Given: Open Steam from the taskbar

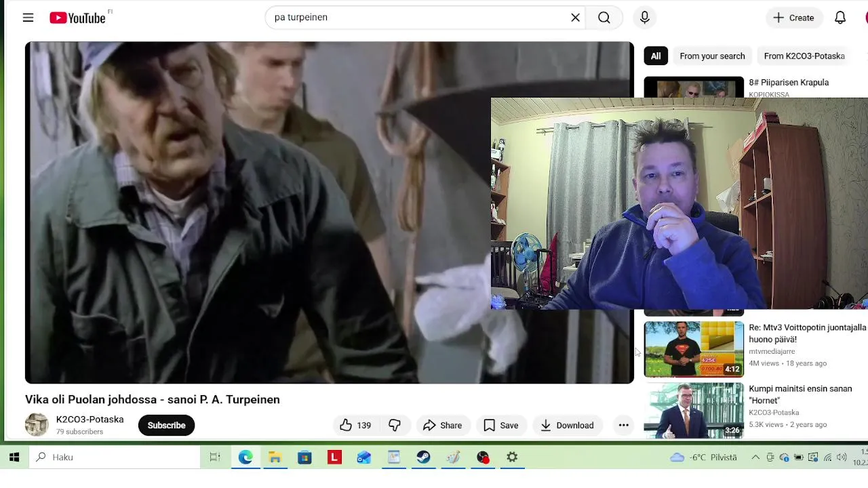Looking at the screenshot, I should pos(423,457).
